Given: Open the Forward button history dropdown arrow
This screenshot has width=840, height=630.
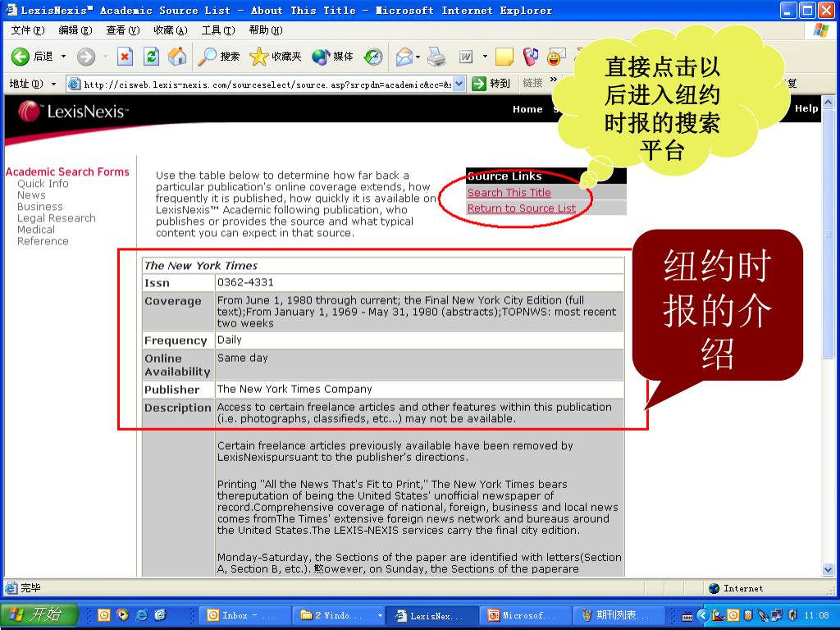Looking at the screenshot, I should [105, 57].
